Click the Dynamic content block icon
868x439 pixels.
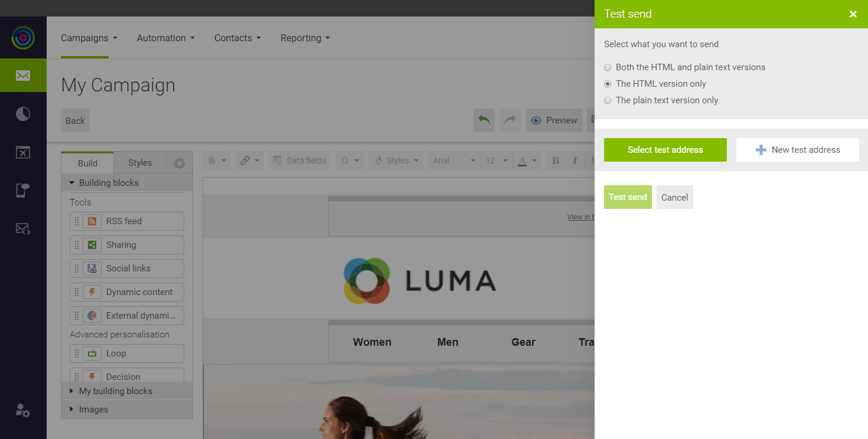pos(92,292)
